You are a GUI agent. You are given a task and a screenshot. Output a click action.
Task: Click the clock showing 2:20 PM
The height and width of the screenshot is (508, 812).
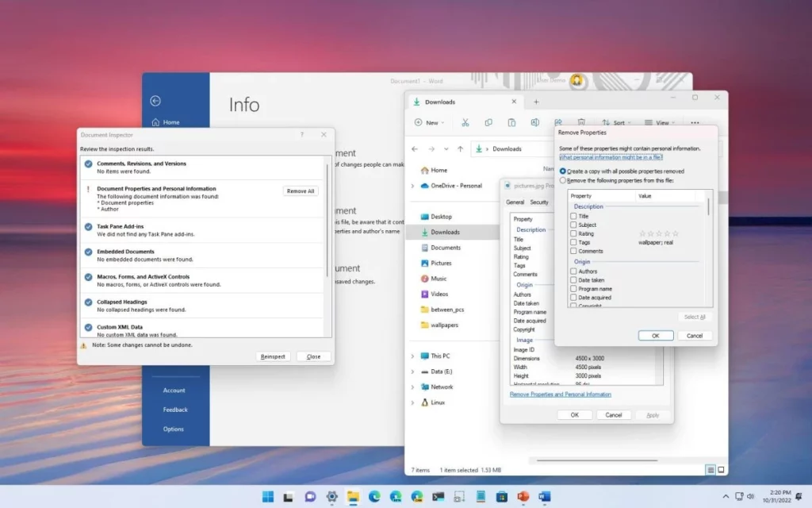coord(780,492)
